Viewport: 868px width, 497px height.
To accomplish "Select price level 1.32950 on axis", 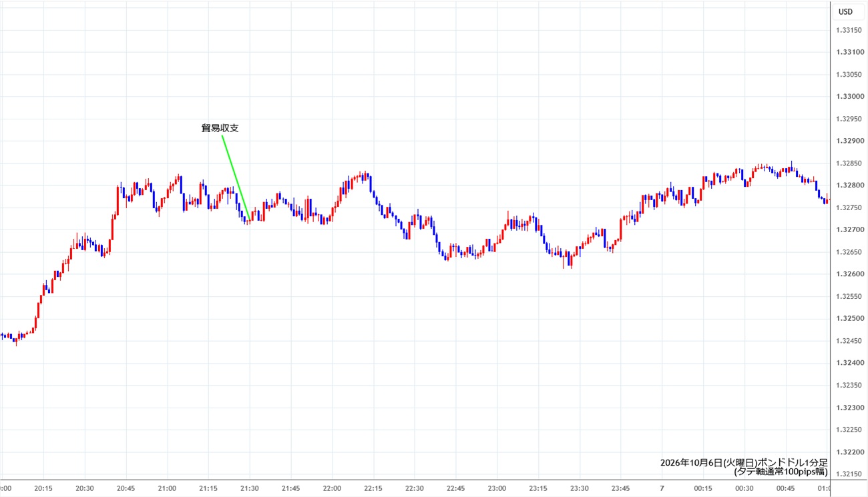I will click(x=849, y=119).
